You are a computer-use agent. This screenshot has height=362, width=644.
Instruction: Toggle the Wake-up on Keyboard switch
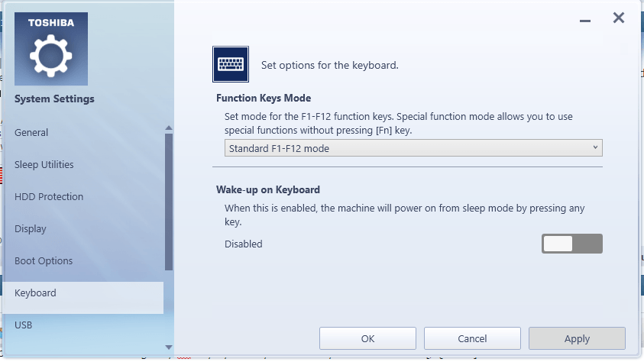coord(571,244)
